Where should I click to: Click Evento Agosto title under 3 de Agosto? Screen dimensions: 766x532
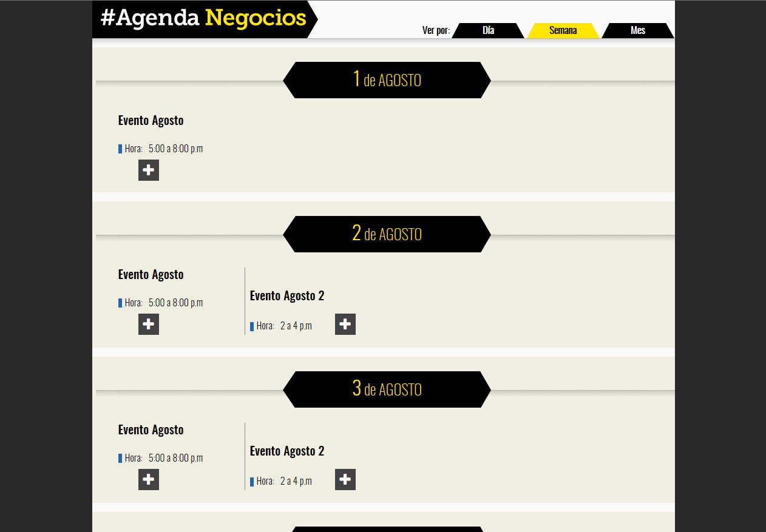click(x=151, y=429)
